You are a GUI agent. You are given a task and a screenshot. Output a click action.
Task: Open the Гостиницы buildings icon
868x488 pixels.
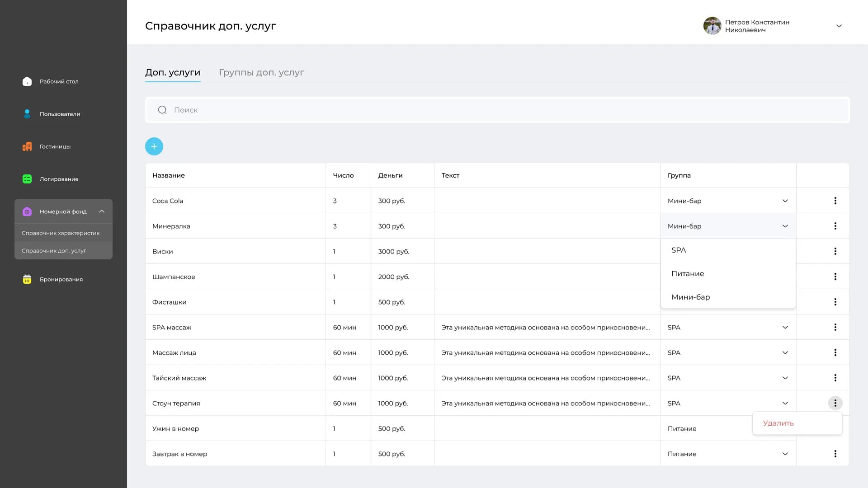(27, 146)
